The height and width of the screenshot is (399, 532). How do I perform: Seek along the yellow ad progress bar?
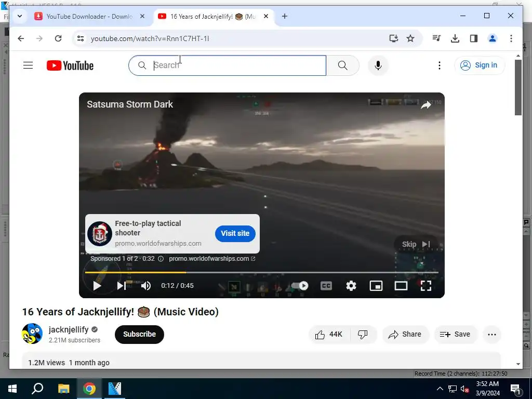point(262,272)
